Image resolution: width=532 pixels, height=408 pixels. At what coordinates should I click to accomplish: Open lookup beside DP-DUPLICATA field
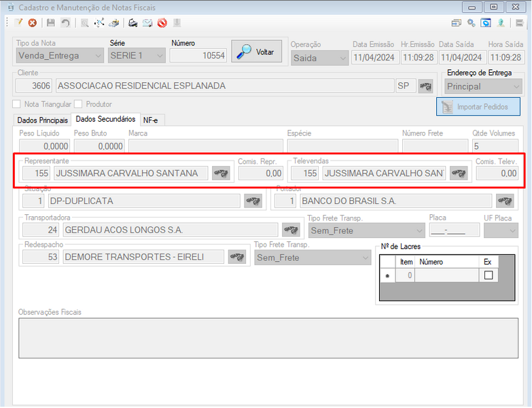[x=253, y=201]
